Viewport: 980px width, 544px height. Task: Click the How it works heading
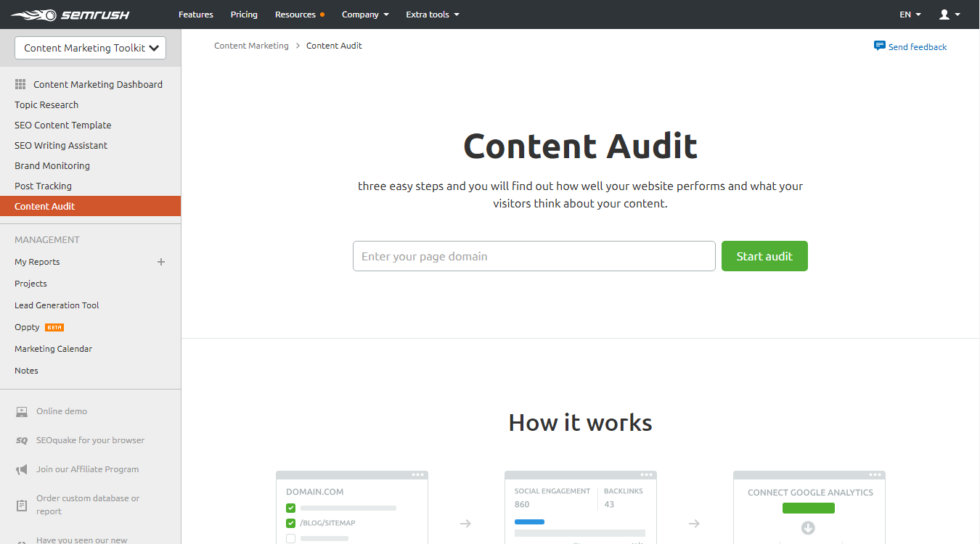point(580,422)
